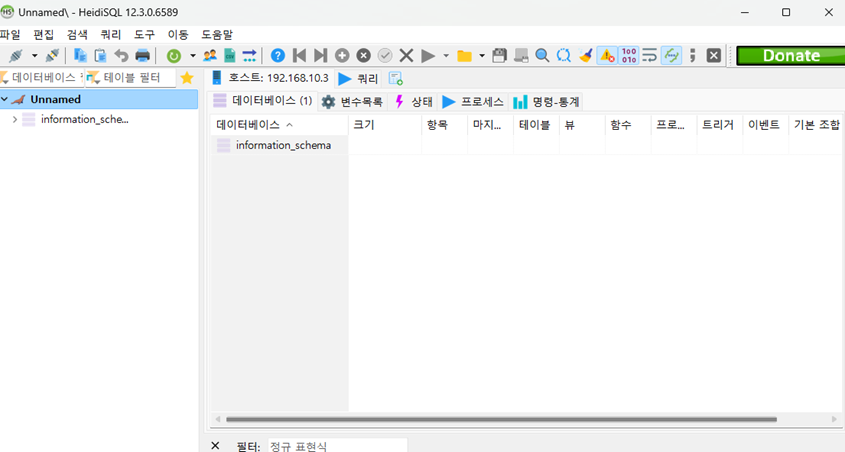Open the 이동 menu

[x=178, y=35]
